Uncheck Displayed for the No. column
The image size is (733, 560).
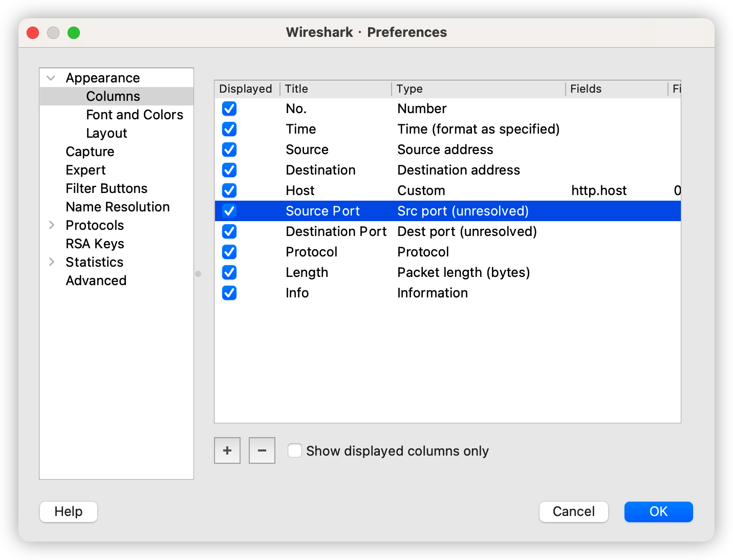[229, 109]
